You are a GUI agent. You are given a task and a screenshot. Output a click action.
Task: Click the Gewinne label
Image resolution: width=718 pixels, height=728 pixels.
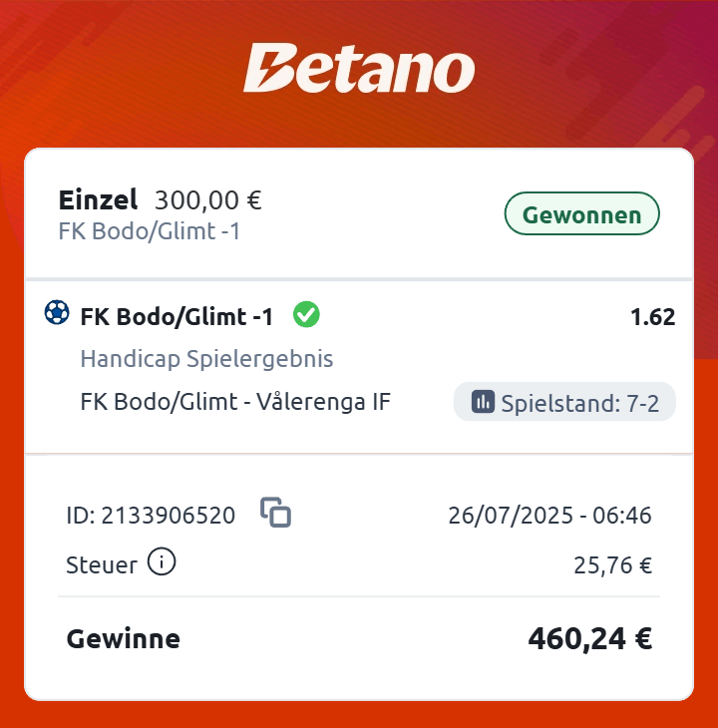tap(123, 639)
